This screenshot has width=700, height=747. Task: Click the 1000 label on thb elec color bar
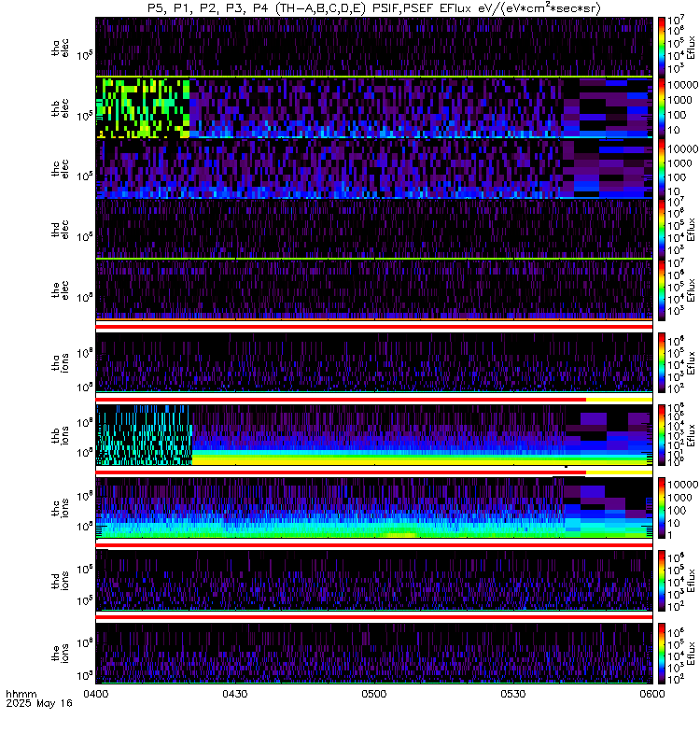coord(679,100)
